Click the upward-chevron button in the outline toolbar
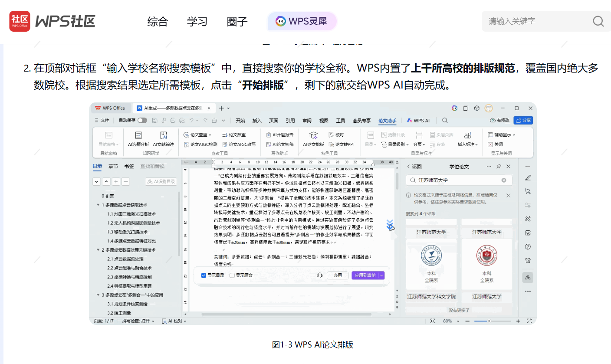This screenshot has width=611, height=364. [x=106, y=182]
